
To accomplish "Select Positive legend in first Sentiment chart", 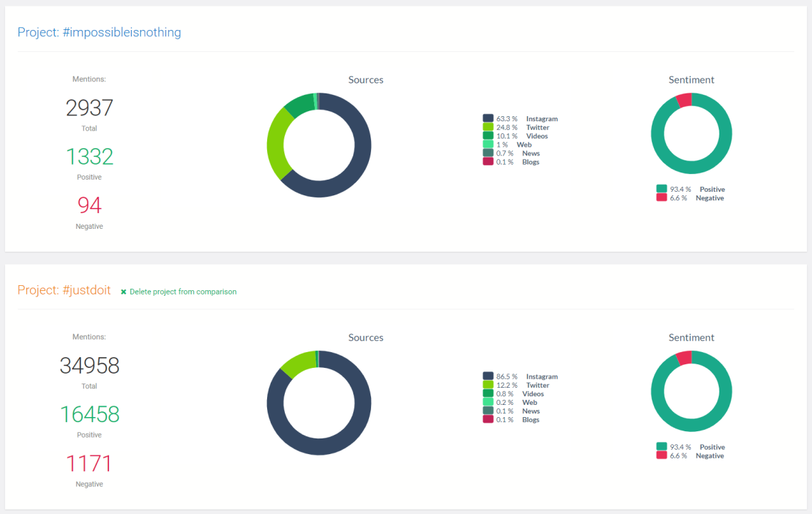I will [x=691, y=189].
